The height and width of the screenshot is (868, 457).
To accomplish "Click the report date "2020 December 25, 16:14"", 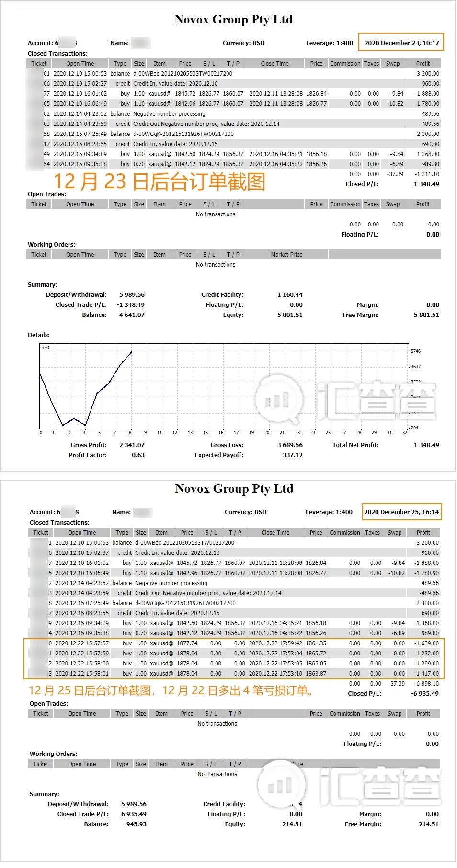I will pos(401,512).
